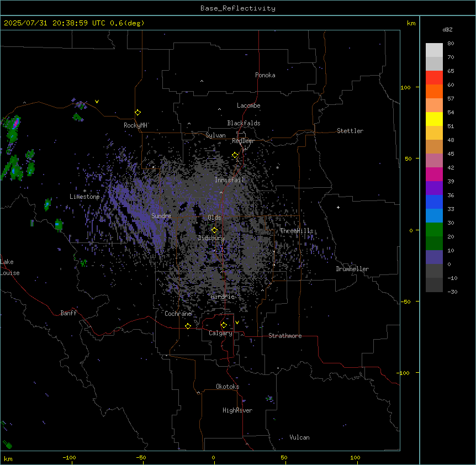Click the magenta storm core at far northwest
This screenshot has height=465, width=476.
[16, 123]
